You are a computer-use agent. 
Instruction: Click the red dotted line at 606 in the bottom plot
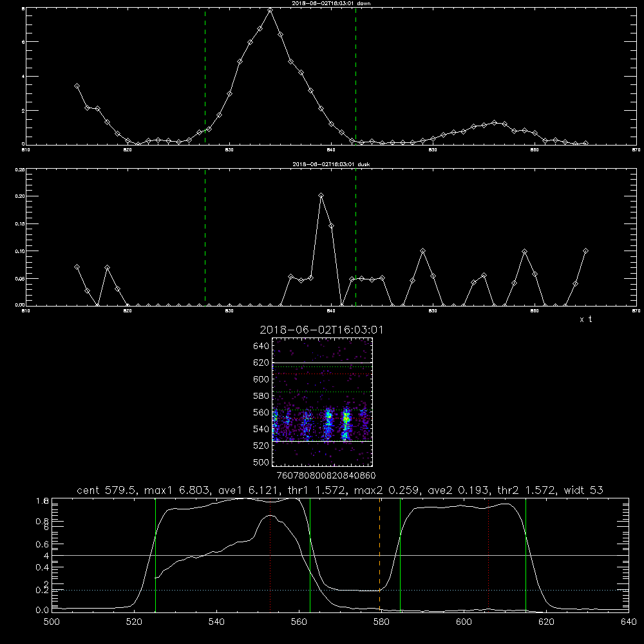pos(488,554)
